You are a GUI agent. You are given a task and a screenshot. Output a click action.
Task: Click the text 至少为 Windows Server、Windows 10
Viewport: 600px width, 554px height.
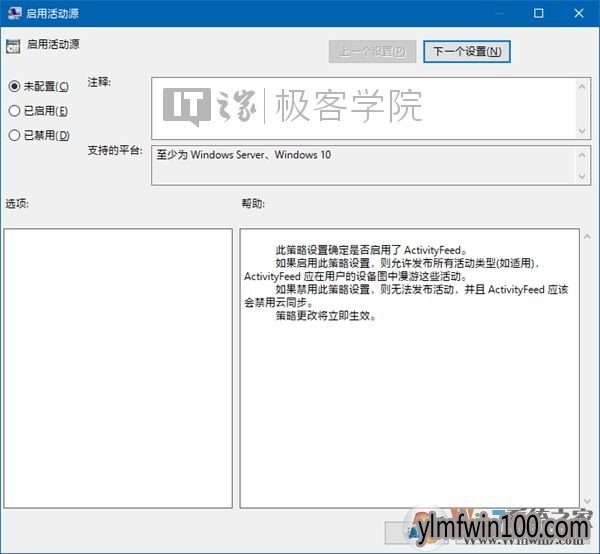244,155
